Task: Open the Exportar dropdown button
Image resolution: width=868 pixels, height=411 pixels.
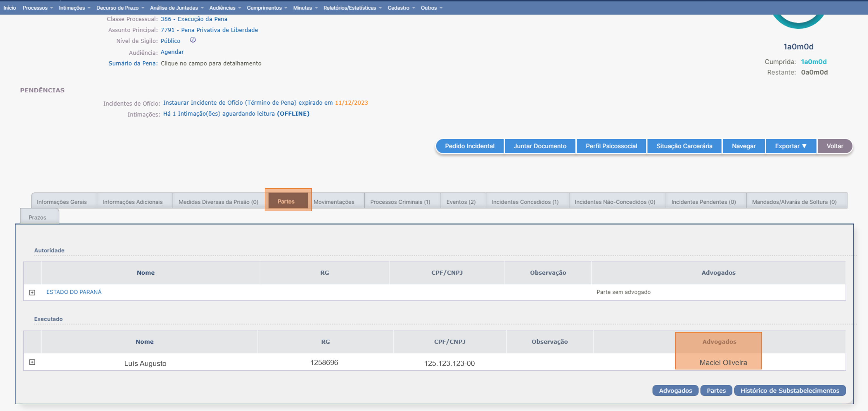Action: (x=791, y=146)
